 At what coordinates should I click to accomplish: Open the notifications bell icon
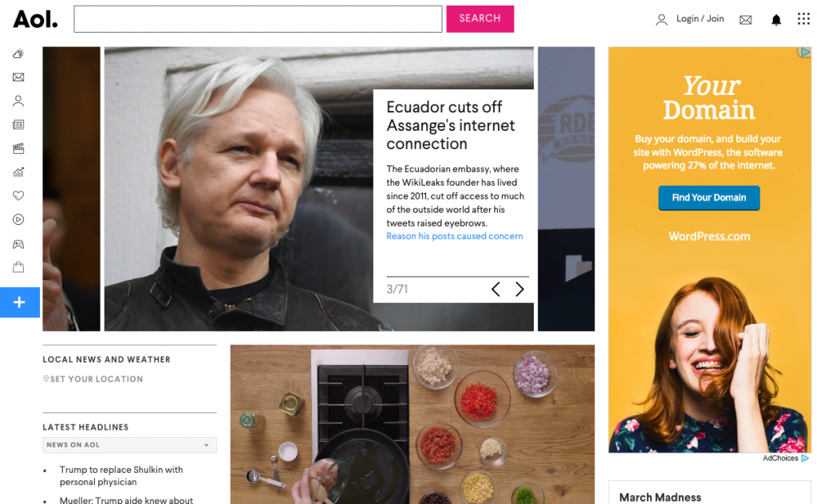[x=776, y=20]
